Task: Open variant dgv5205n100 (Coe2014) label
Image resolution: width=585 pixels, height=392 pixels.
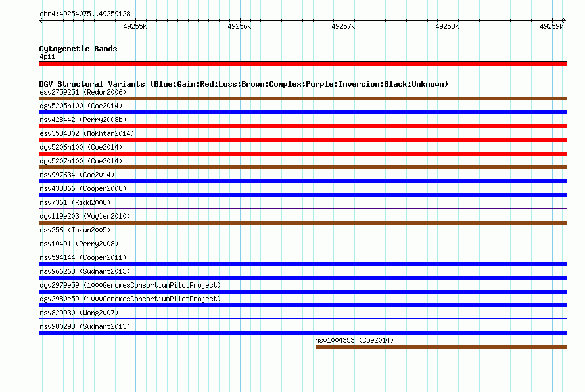Action: tap(81, 106)
